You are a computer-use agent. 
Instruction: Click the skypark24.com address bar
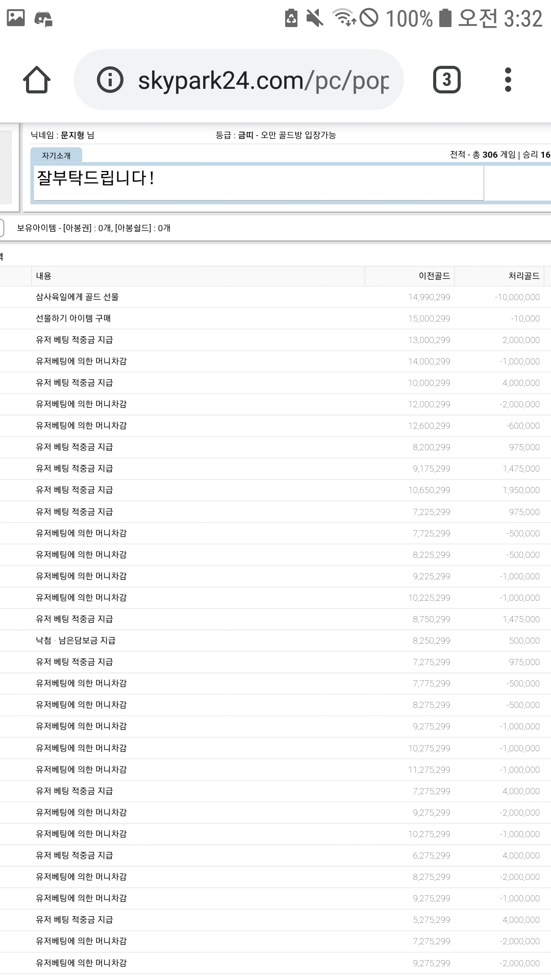click(x=263, y=80)
